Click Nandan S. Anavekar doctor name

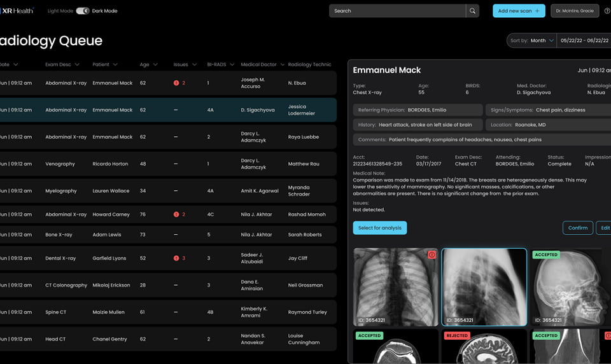[x=253, y=339]
